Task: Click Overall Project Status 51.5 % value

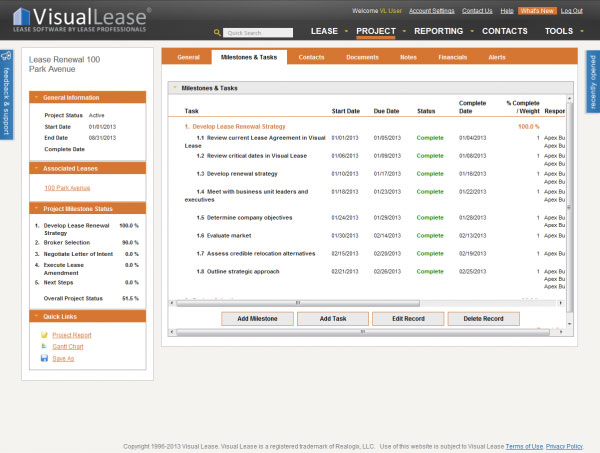Action: coord(130,298)
